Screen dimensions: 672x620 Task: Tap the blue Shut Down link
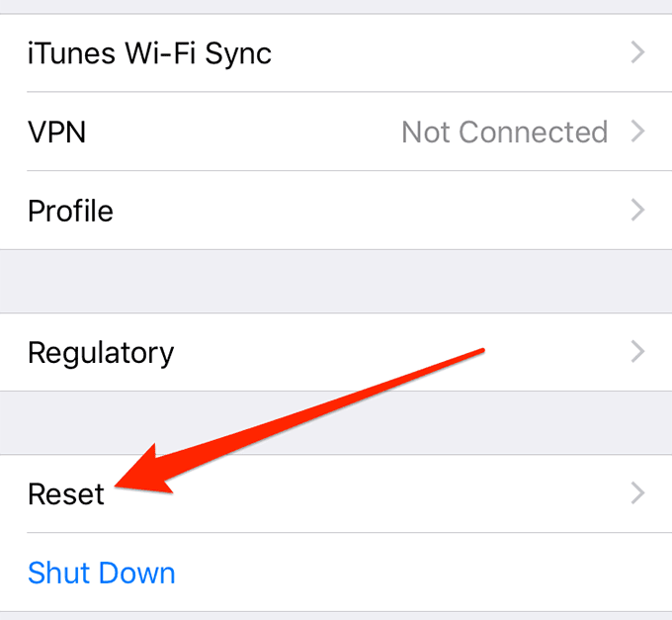pyautogui.click(x=101, y=573)
